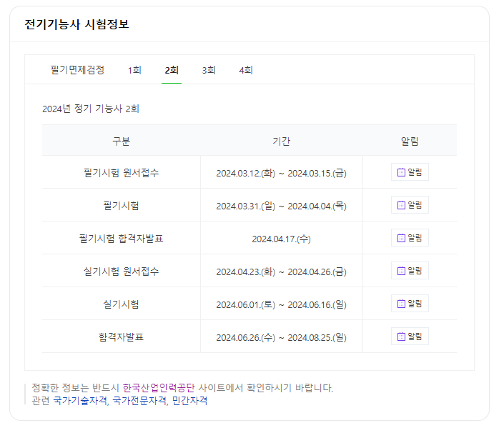Screen dimensions: 504x433
Task: Click alarm bell for 필기시험 합격자발표
Action: pyautogui.click(x=410, y=238)
